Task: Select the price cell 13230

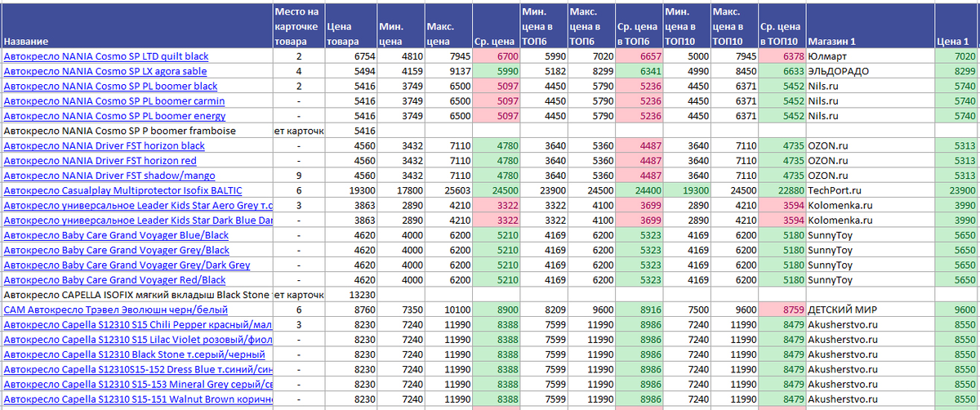Action: (x=351, y=294)
